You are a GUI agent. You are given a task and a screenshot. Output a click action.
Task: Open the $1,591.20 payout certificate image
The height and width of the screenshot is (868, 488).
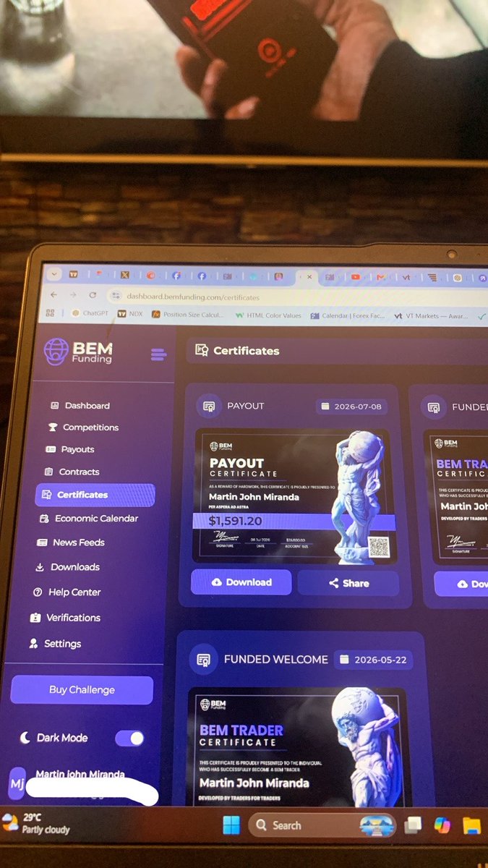click(x=294, y=496)
